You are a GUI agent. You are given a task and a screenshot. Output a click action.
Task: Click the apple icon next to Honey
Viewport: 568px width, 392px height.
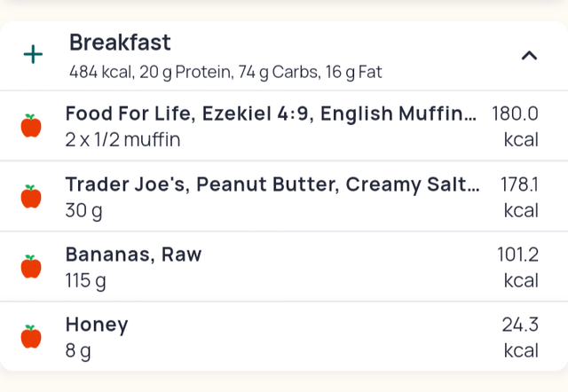pyautogui.click(x=31, y=336)
